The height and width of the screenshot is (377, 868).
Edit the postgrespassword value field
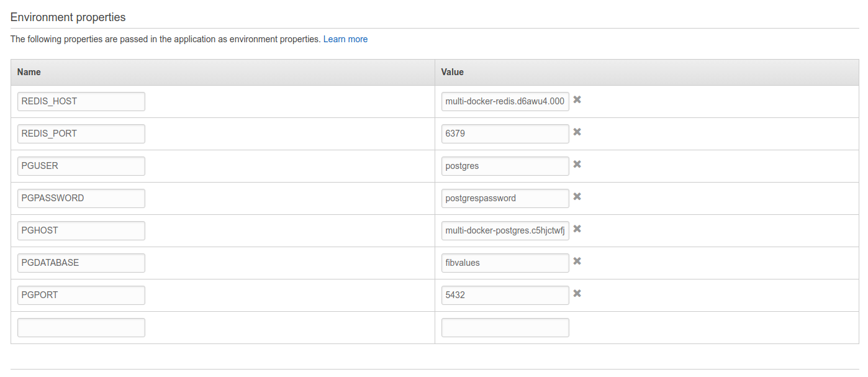505,198
